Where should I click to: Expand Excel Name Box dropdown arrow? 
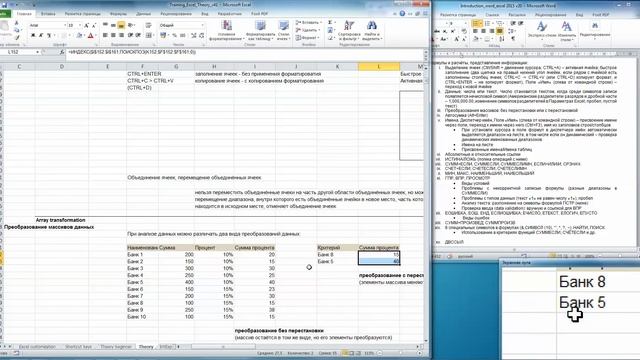[37, 52]
